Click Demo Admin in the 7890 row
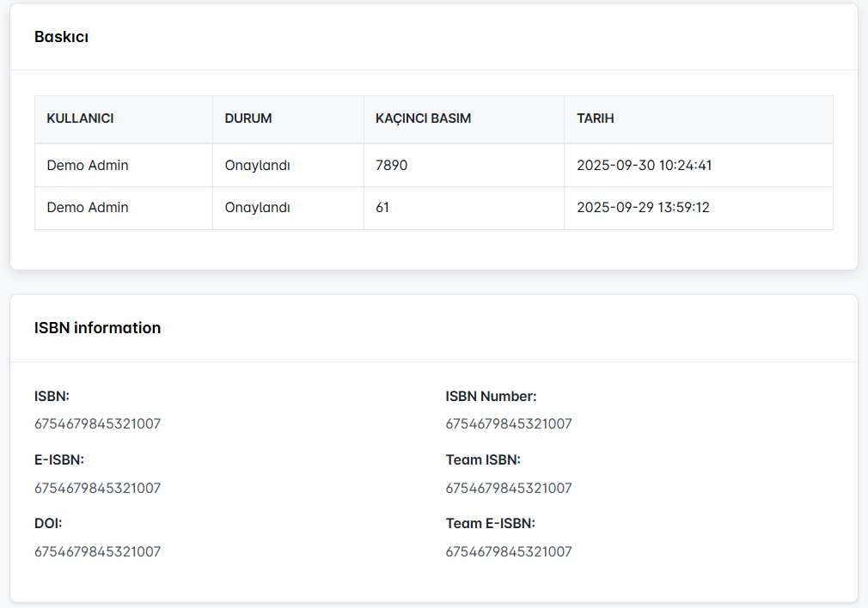Image resolution: width=868 pixels, height=608 pixels. point(88,165)
